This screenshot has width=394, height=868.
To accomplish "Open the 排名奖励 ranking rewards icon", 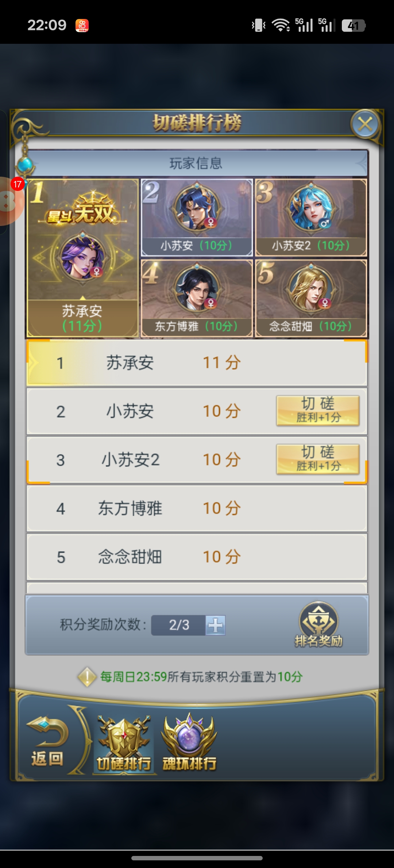I will [318, 625].
